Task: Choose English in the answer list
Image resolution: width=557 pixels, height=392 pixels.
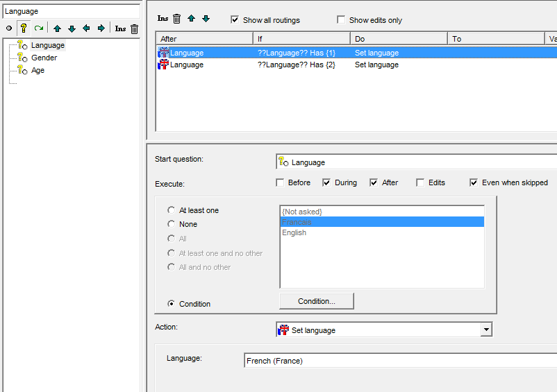Action: point(294,232)
